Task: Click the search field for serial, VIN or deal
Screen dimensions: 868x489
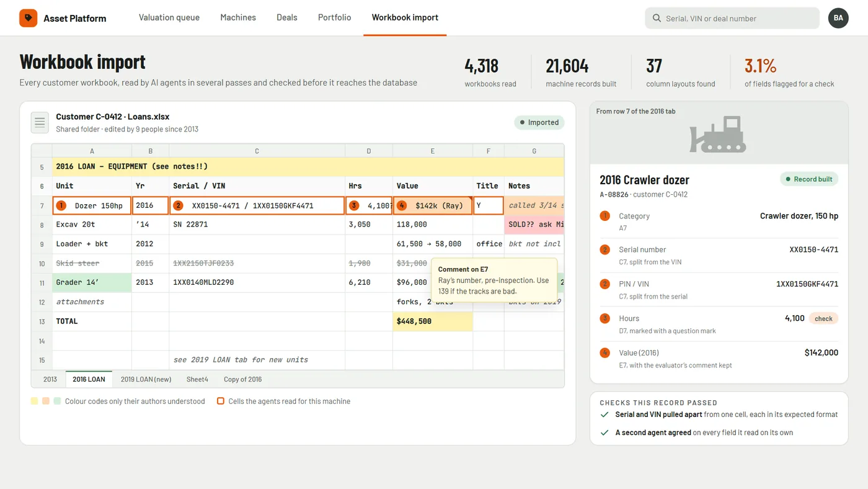Action: coord(732,19)
